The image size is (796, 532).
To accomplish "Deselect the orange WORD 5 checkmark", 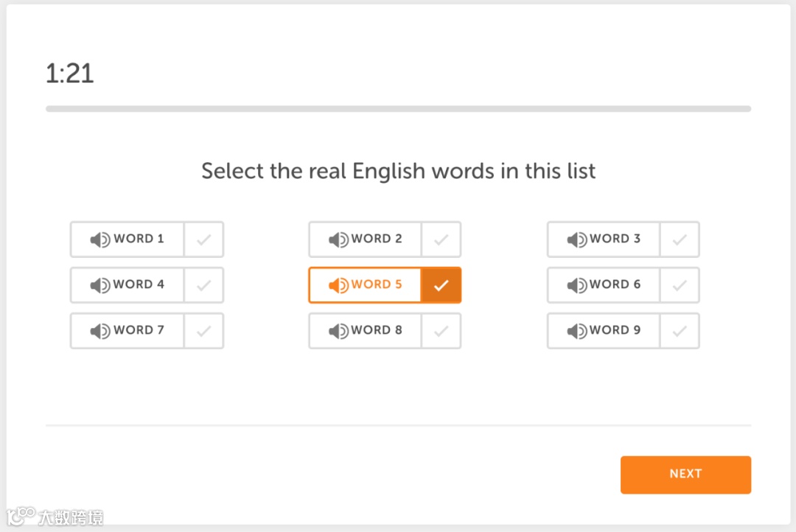I will click(441, 285).
